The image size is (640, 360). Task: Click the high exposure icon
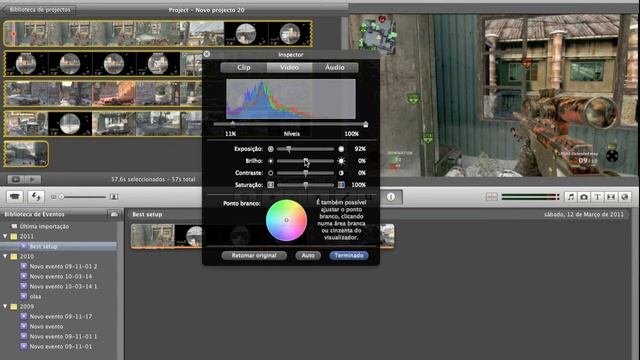[341, 149]
